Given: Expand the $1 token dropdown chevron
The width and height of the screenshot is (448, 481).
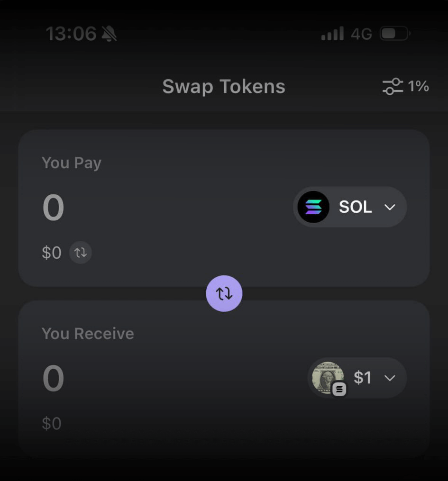Looking at the screenshot, I should pyautogui.click(x=390, y=378).
